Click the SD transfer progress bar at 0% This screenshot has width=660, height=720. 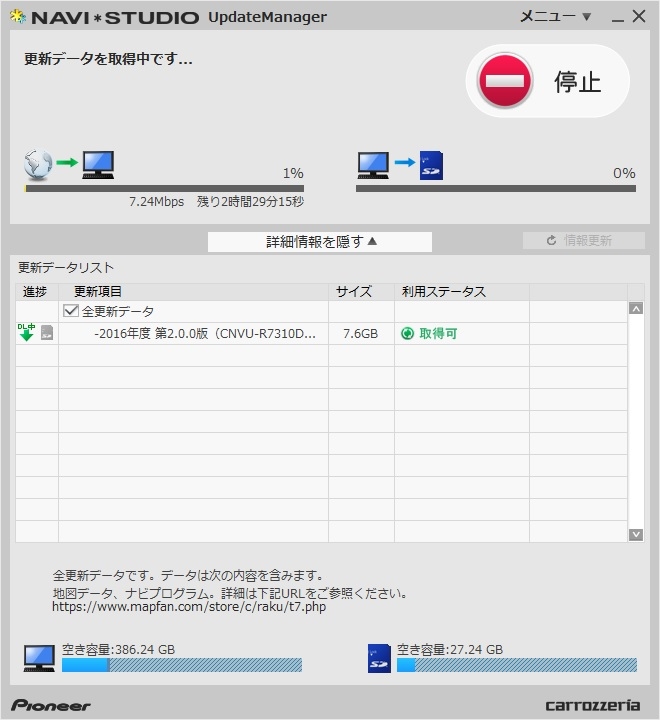click(x=496, y=189)
